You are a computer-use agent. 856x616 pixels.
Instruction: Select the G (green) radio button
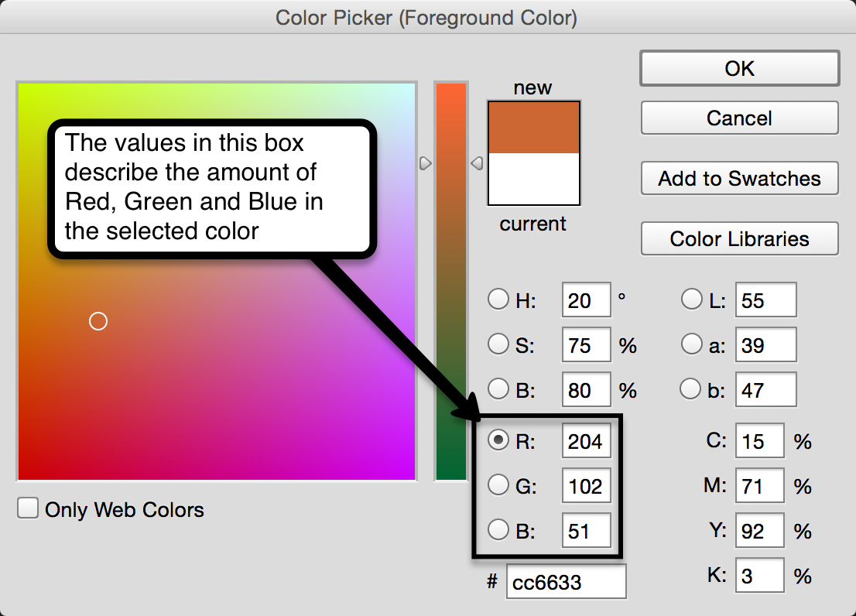click(x=498, y=485)
